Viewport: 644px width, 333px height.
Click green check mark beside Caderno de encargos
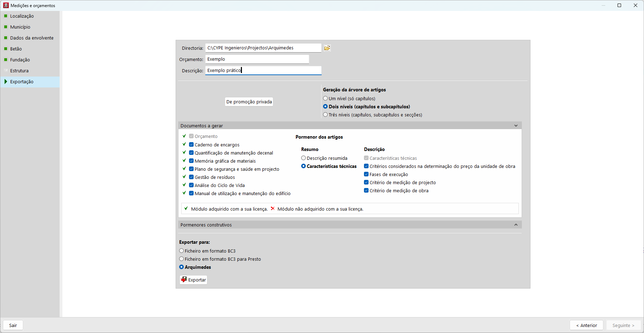tap(184, 144)
